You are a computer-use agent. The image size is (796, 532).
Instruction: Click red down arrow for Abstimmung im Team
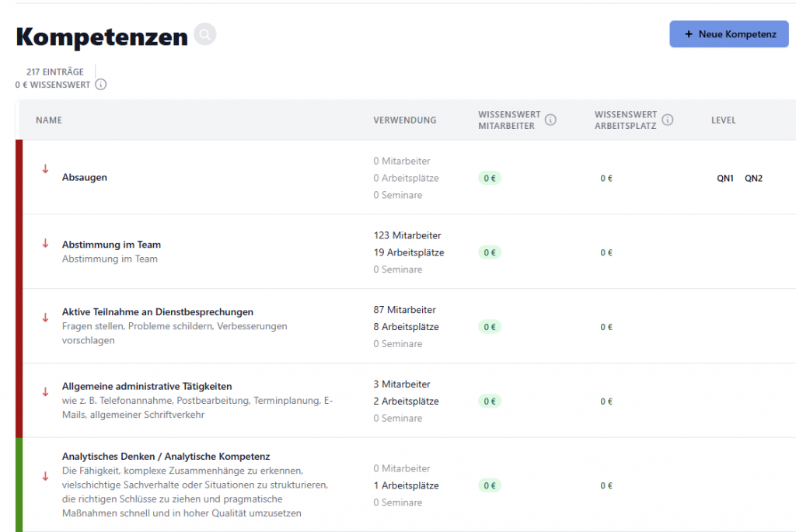[x=45, y=244]
